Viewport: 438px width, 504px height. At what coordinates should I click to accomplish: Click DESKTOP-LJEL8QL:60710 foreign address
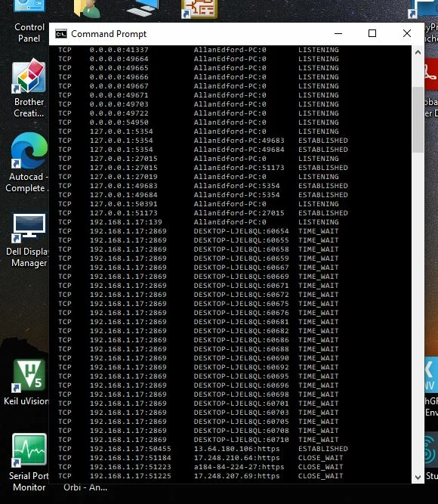pyautogui.click(x=241, y=440)
